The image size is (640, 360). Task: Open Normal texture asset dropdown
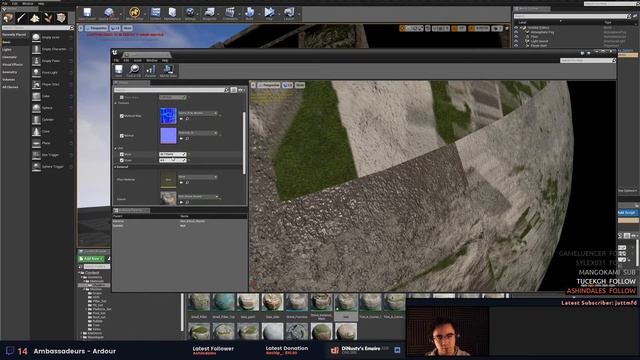(198, 133)
